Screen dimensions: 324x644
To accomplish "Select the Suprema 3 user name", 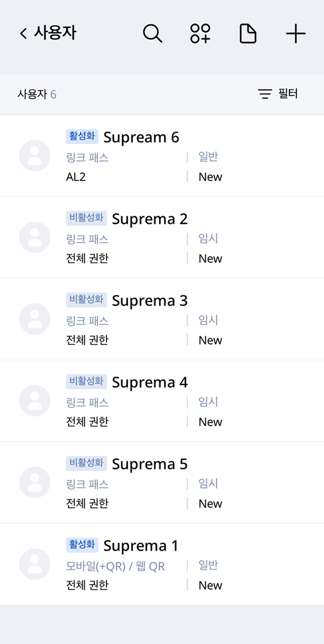I will tap(150, 301).
